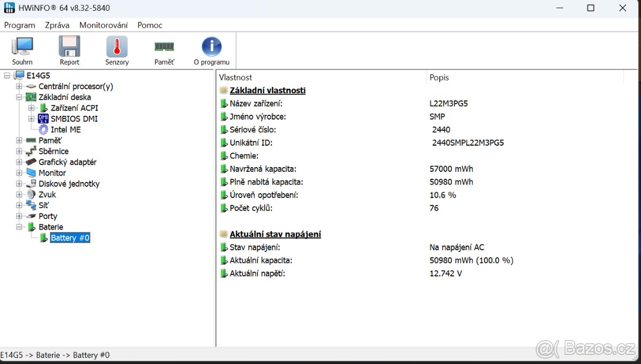Click the Paměť memory module icon
The height and width of the screenshot is (364, 641).
tap(164, 47)
